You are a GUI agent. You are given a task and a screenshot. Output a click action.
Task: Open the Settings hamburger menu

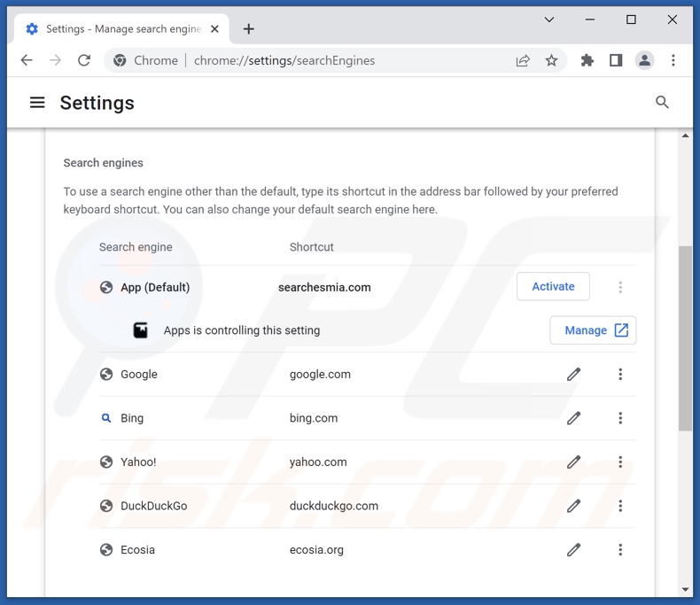37,103
